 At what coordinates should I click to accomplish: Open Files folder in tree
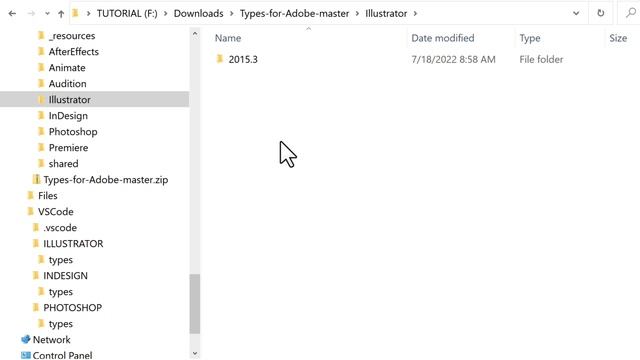47,196
